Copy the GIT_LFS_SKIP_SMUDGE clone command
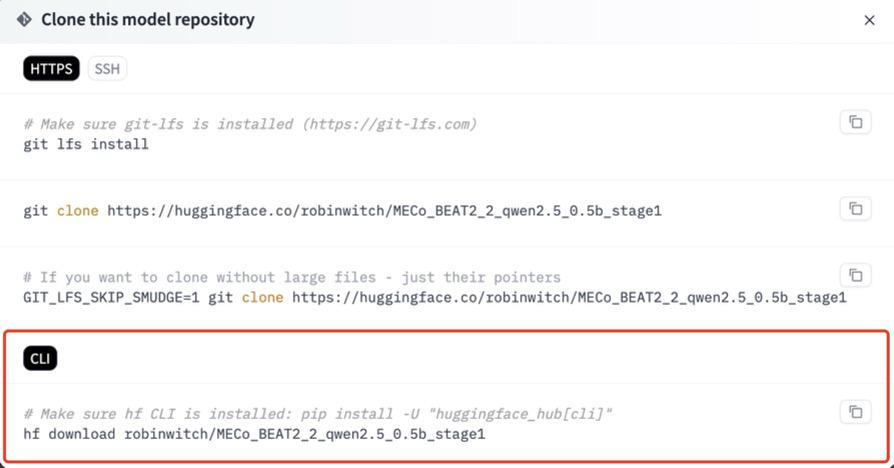Screen dimensions: 894x468 (x=855, y=274)
